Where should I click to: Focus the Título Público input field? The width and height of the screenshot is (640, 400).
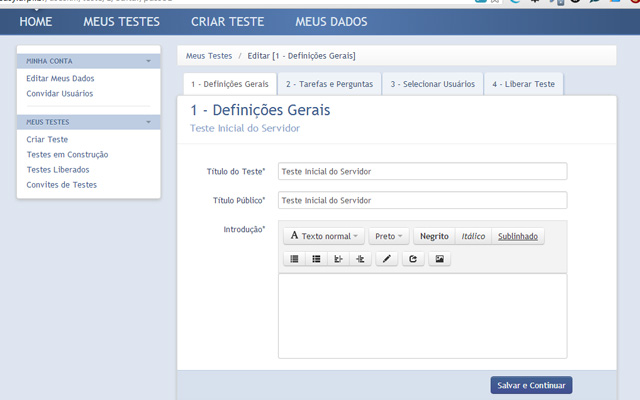pos(422,200)
